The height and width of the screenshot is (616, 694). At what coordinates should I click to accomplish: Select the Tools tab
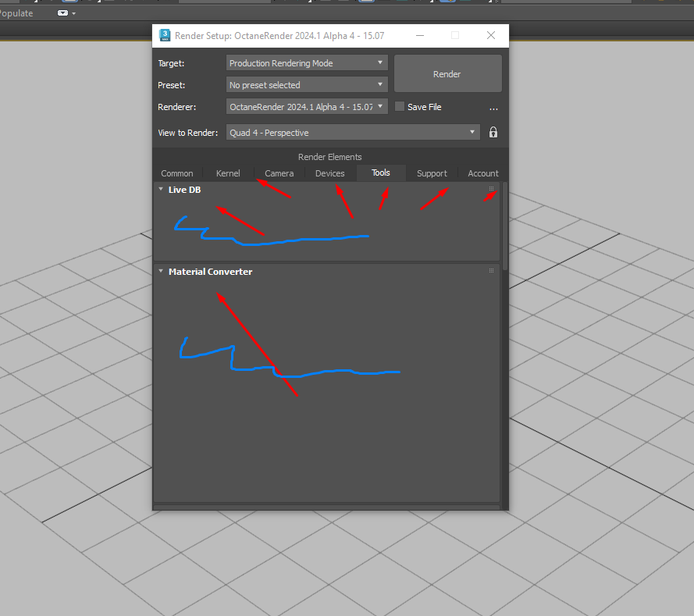click(x=381, y=173)
